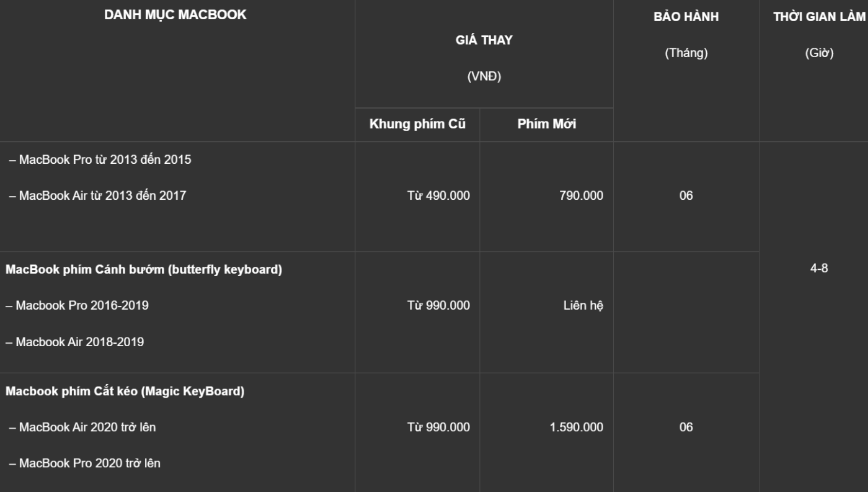Click the Khung phím Cũ sub-header
The height and width of the screenshot is (492, 868).
point(417,124)
